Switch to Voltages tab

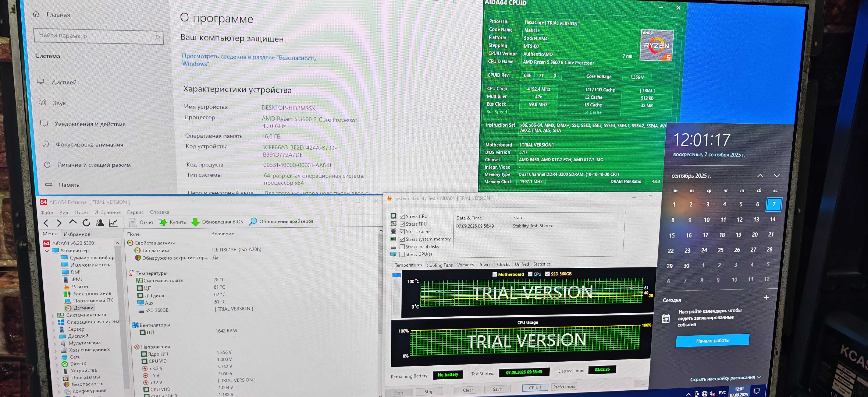tap(465, 265)
